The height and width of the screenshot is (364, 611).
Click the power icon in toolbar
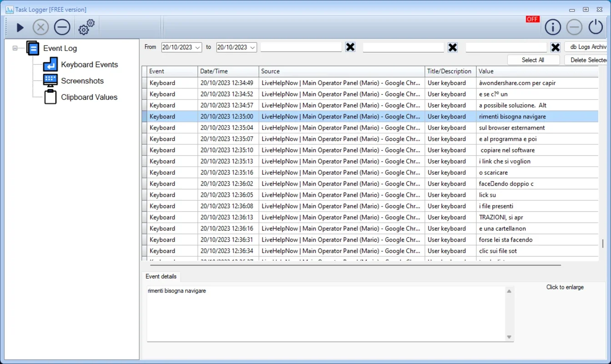click(596, 27)
